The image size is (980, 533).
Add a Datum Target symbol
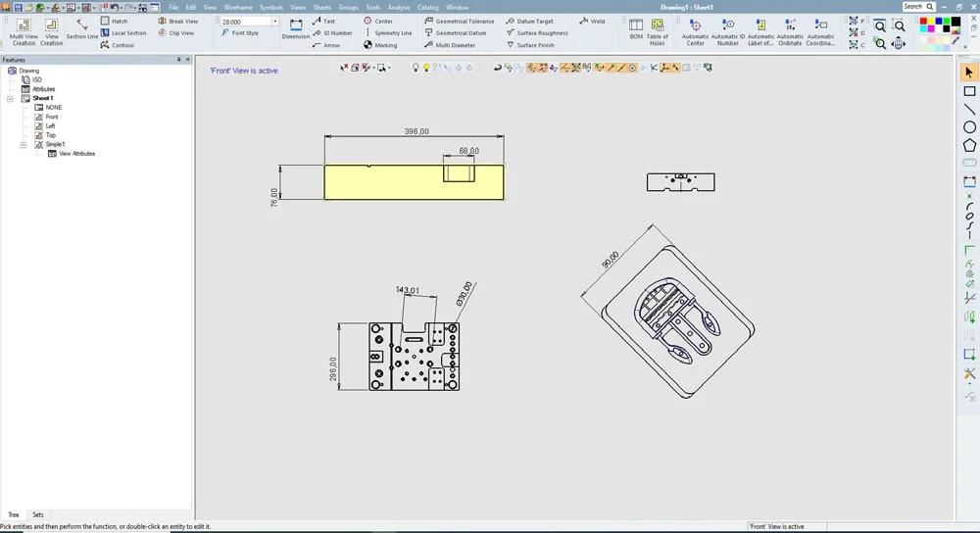(x=530, y=22)
